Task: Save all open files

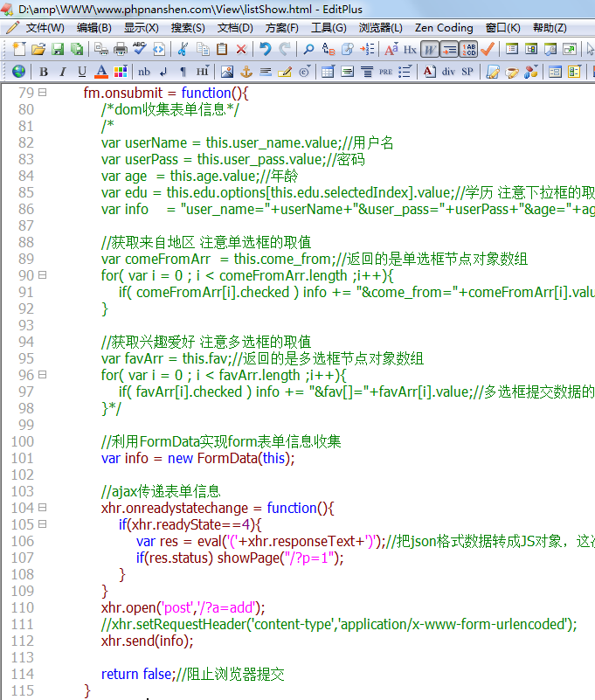Action: tap(77, 49)
